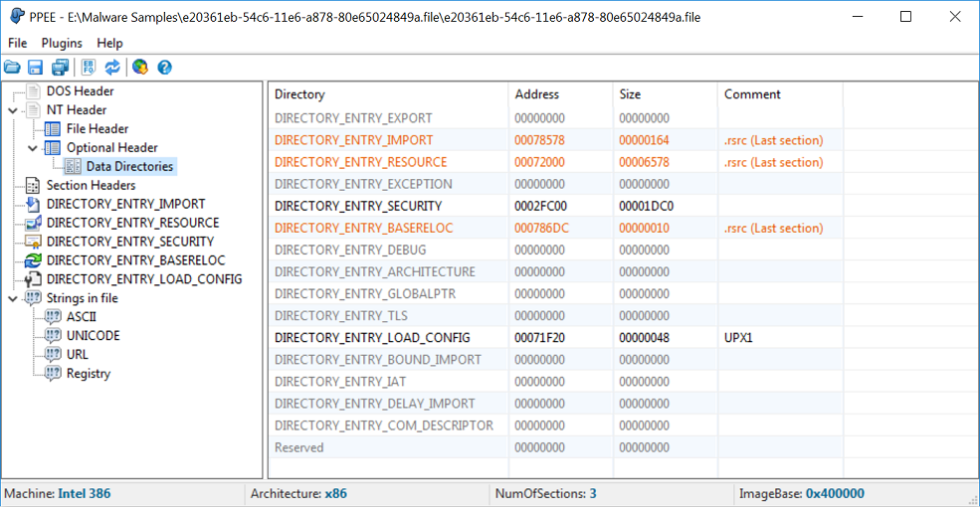Click the save all multi-disk icon
The height and width of the screenshot is (507, 980).
pos(60,67)
